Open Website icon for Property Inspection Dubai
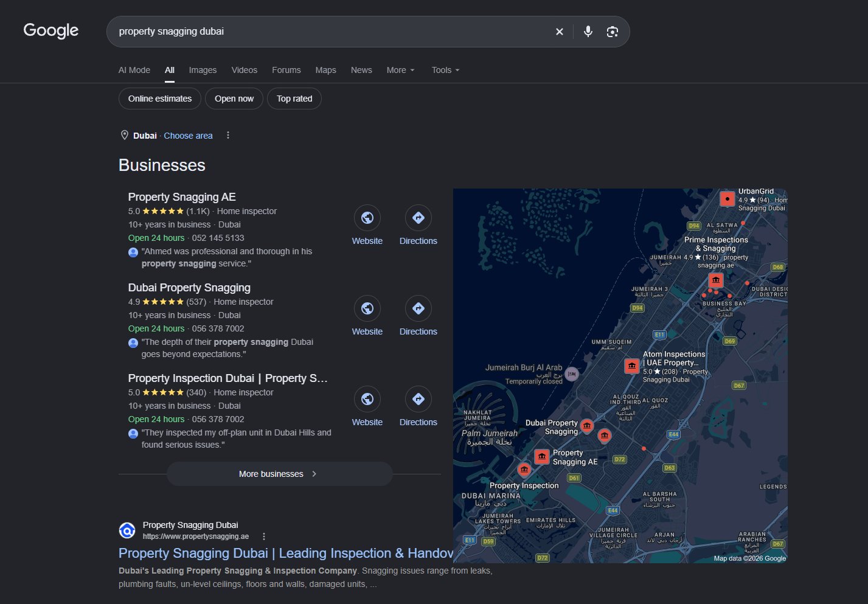 tap(367, 399)
